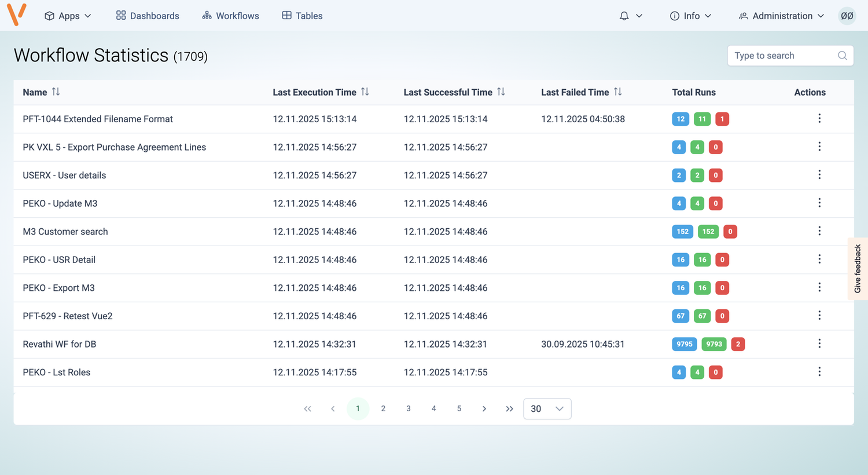Select the PFT-1044 Extended Filename Format name
This screenshot has width=868, height=475.
pos(98,119)
